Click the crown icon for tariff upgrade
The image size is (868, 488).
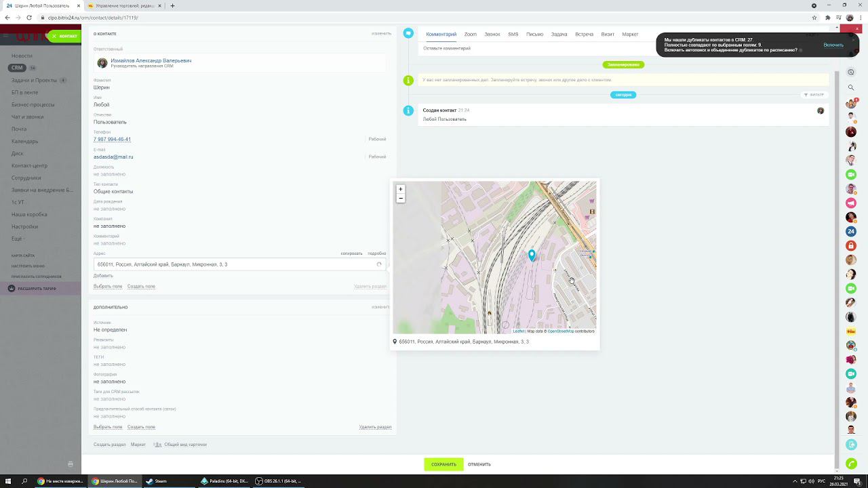coord(12,289)
